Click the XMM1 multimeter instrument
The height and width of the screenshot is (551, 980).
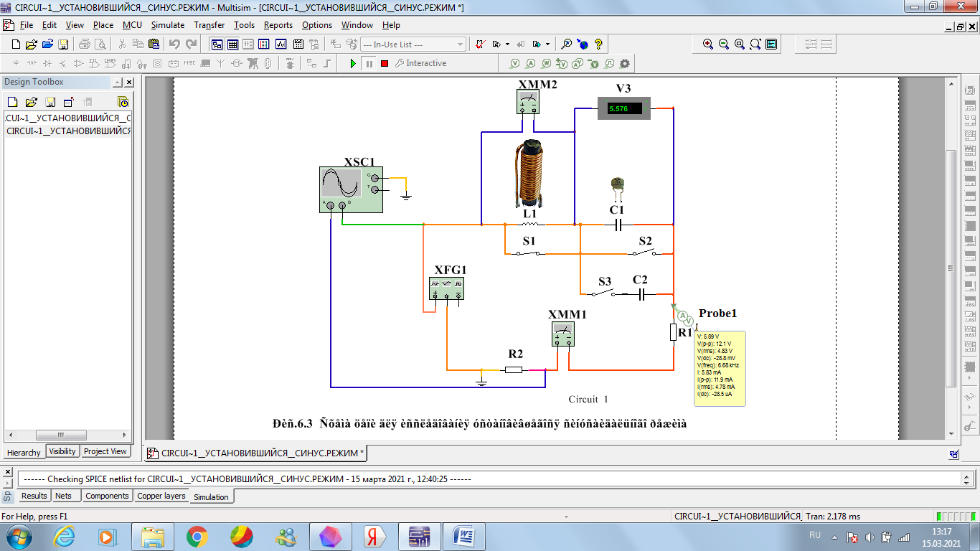pos(563,334)
